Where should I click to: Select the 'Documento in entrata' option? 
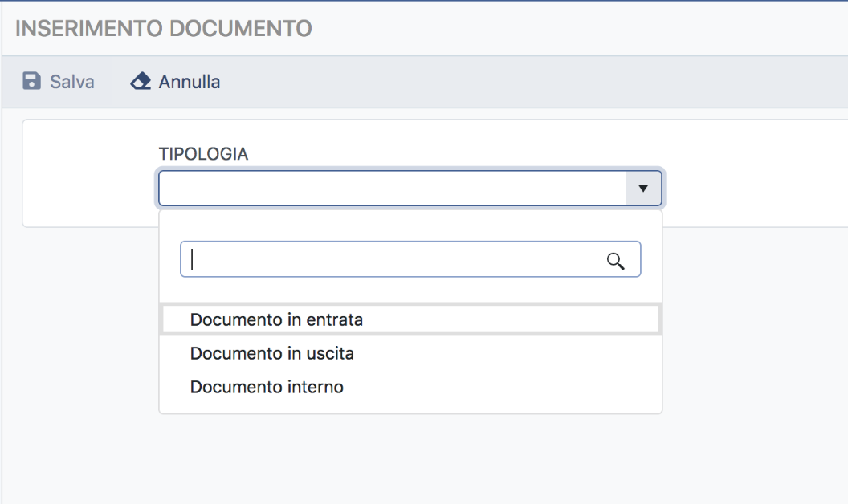pyautogui.click(x=410, y=319)
